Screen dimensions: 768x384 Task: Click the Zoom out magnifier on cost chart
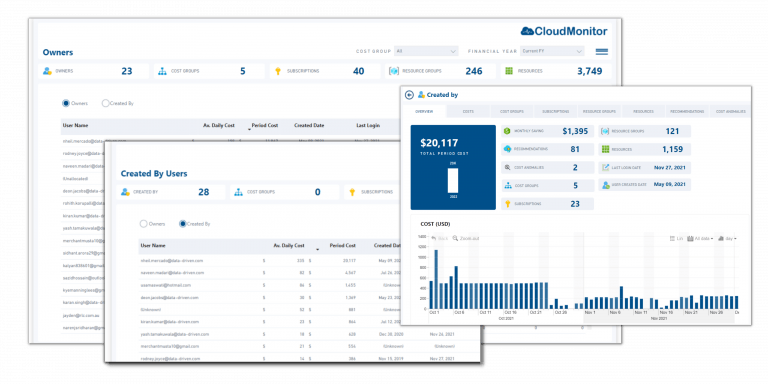point(456,238)
